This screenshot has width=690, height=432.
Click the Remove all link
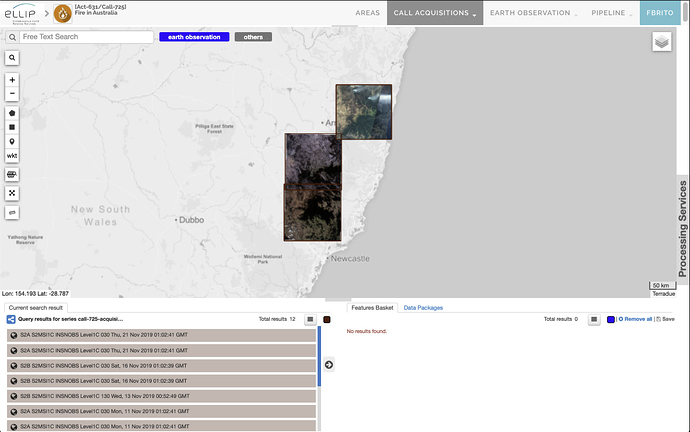click(x=636, y=319)
